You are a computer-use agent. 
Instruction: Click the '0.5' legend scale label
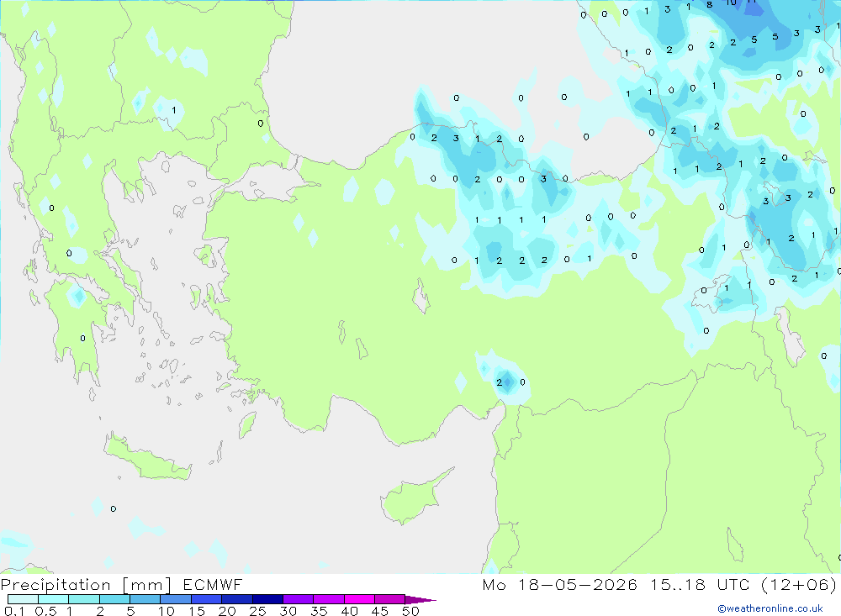pyautogui.click(x=45, y=611)
